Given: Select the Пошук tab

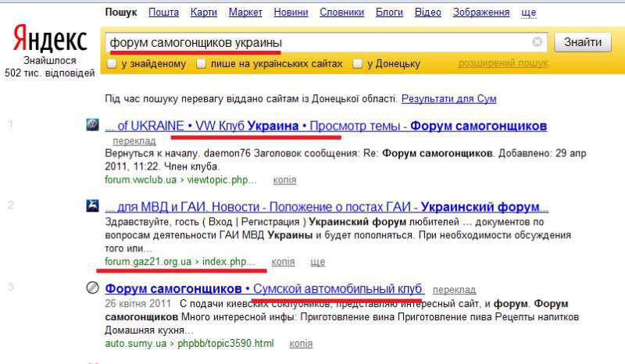Looking at the screenshot, I should (121, 12).
